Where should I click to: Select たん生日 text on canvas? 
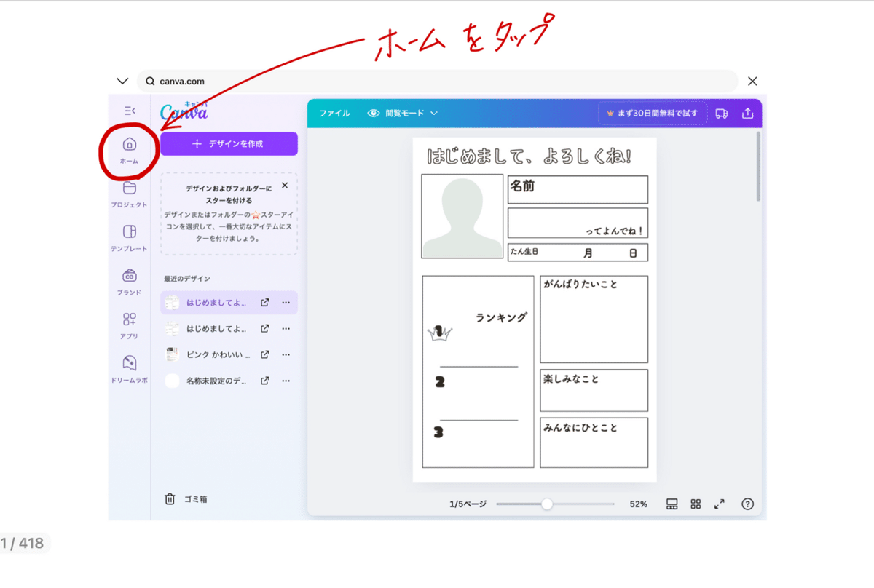(524, 252)
